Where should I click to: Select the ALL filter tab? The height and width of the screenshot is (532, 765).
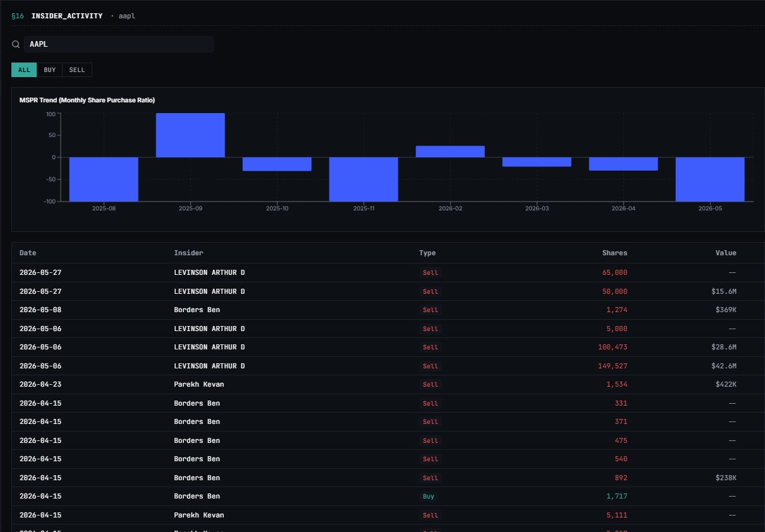pyautogui.click(x=24, y=70)
